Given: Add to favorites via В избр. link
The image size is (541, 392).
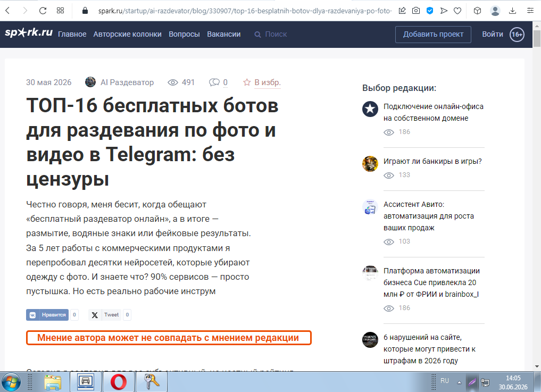Looking at the screenshot, I should [x=268, y=82].
